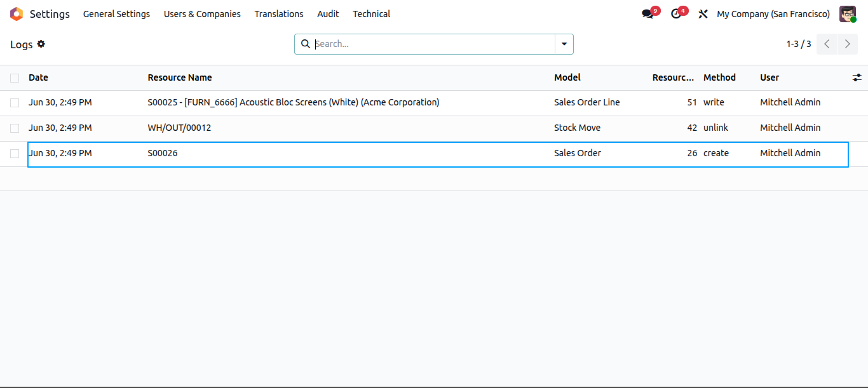
Task: Check the WH/OUT/00012 row checkbox
Action: click(15, 128)
